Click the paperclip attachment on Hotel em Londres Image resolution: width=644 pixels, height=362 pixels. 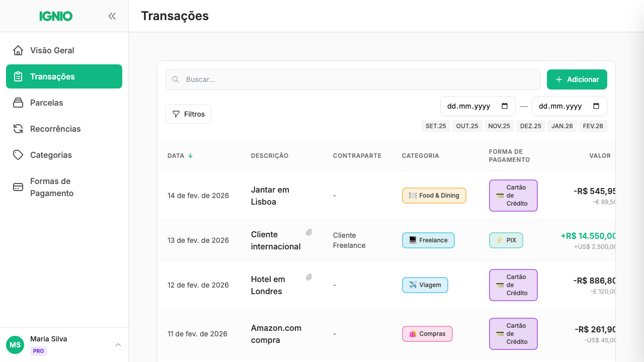coord(309,277)
